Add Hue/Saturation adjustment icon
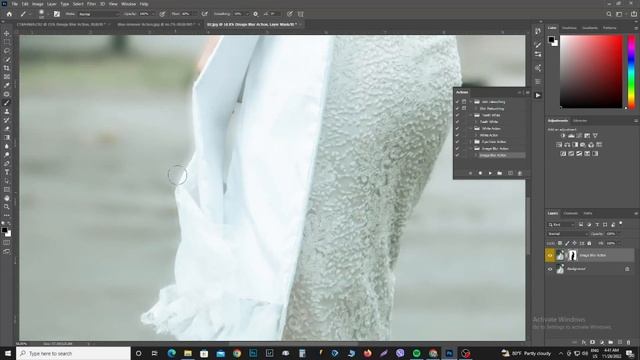The width and height of the screenshot is (640, 360). point(559,144)
